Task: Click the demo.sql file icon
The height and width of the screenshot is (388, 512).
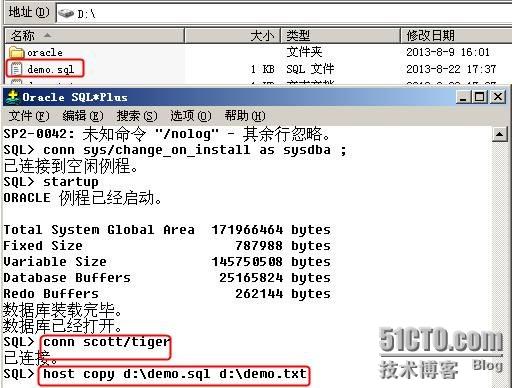Action: (x=16, y=69)
